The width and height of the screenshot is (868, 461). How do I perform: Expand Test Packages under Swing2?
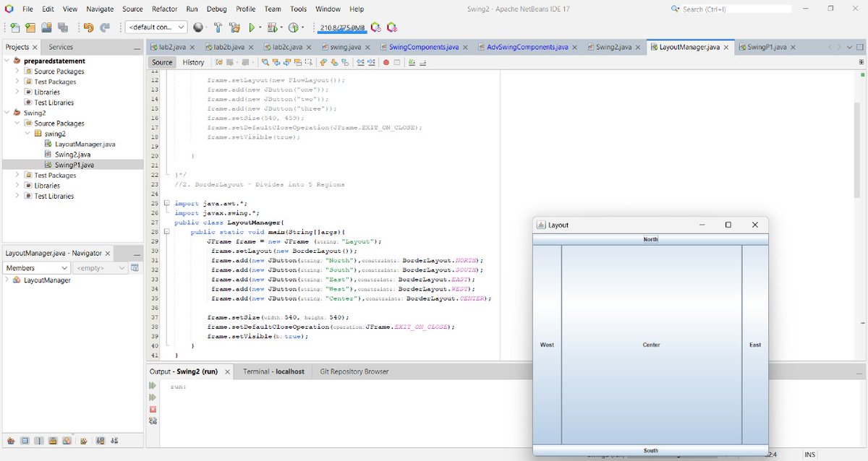tap(17, 175)
